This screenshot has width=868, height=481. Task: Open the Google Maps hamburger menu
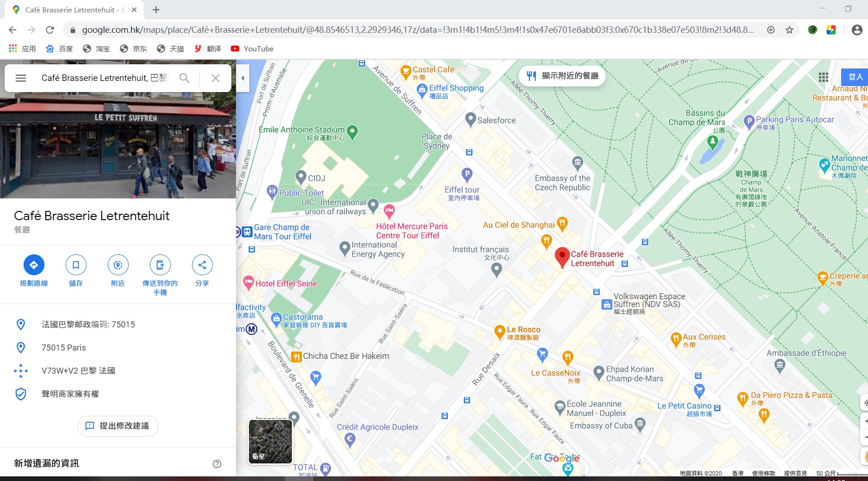[x=21, y=78]
